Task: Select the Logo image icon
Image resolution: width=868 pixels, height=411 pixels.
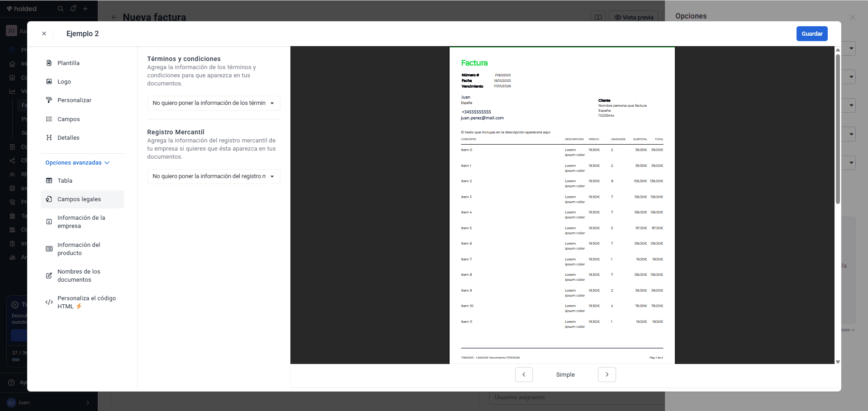Action: pos(49,81)
